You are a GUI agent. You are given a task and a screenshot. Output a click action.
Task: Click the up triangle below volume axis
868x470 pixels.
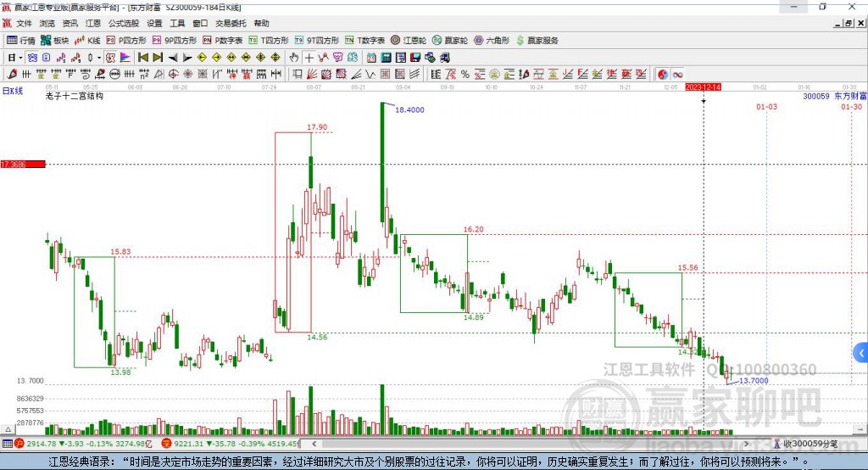click(x=8, y=429)
